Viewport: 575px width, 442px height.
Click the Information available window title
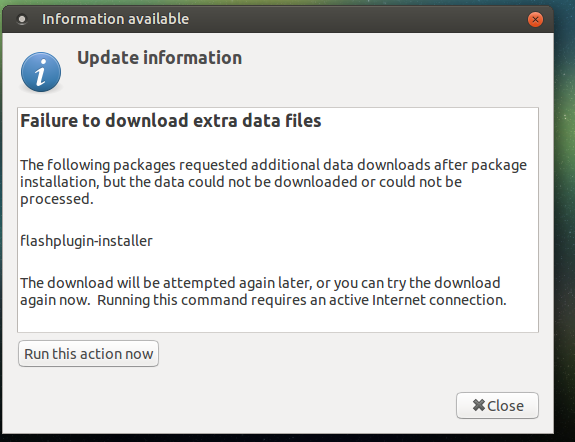(116, 19)
